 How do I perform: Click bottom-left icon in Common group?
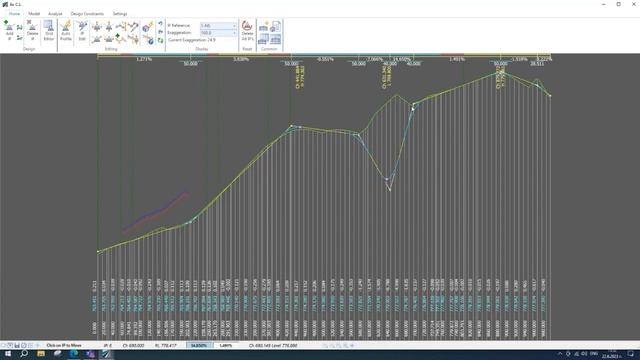coord(264,39)
